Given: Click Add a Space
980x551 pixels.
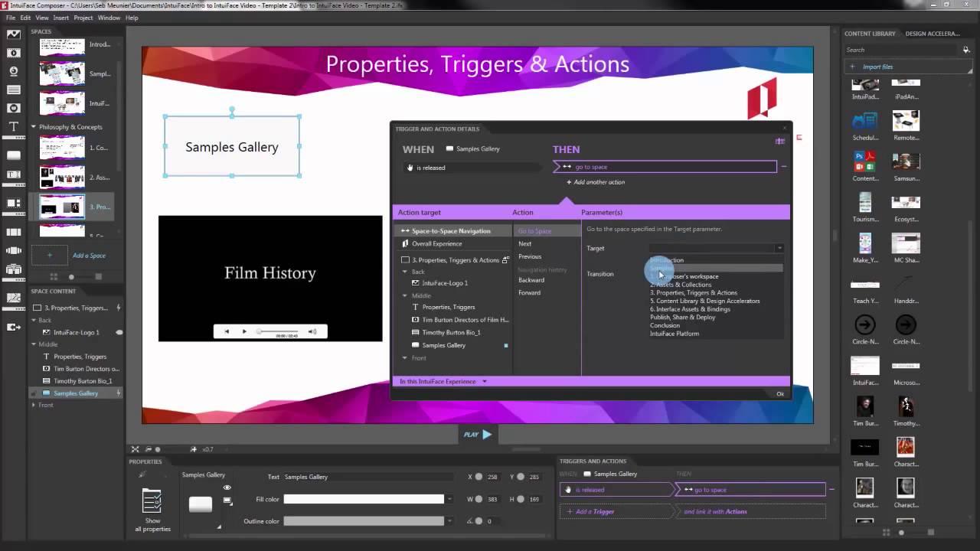Looking at the screenshot, I should point(71,256).
